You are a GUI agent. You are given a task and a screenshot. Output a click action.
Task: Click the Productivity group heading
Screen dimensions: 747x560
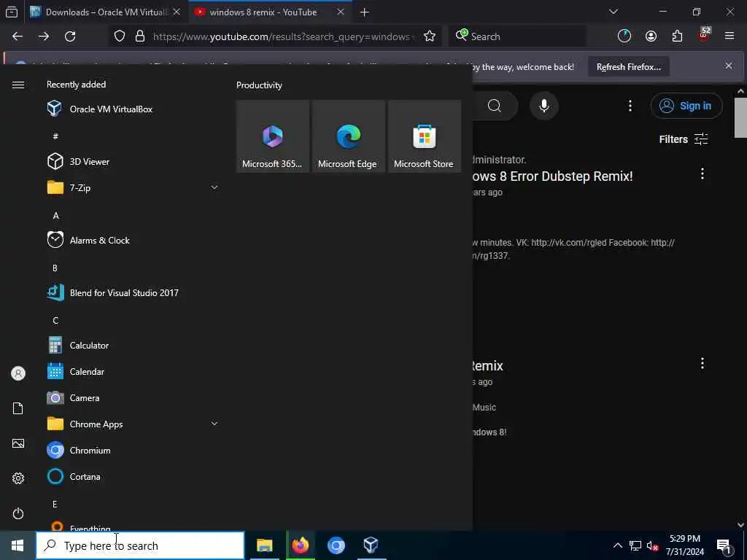coord(259,85)
